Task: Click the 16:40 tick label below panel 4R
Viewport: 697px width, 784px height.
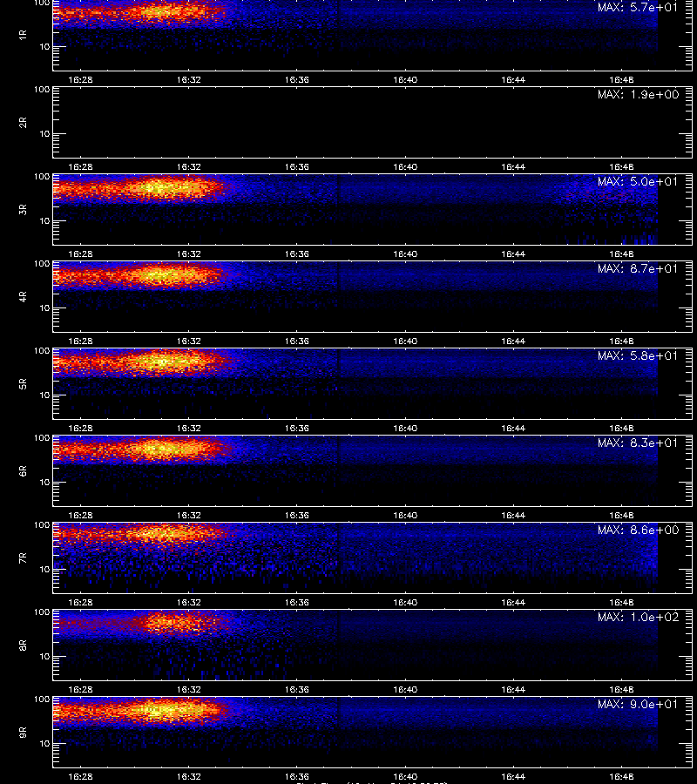Action: (405, 341)
